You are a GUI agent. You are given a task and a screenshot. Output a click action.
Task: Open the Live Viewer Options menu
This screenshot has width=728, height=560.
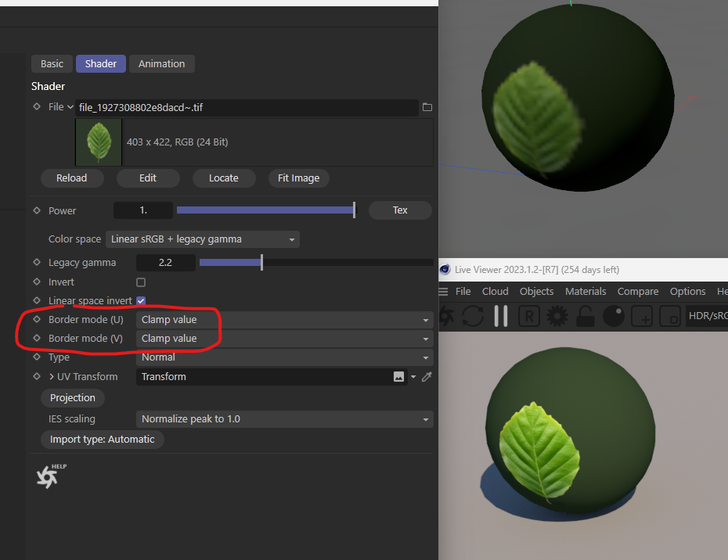point(687,292)
